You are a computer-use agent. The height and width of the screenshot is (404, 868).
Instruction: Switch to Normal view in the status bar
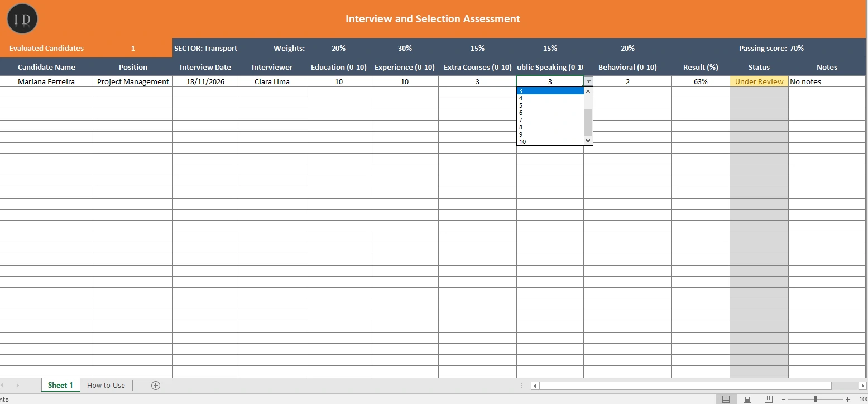726,399
